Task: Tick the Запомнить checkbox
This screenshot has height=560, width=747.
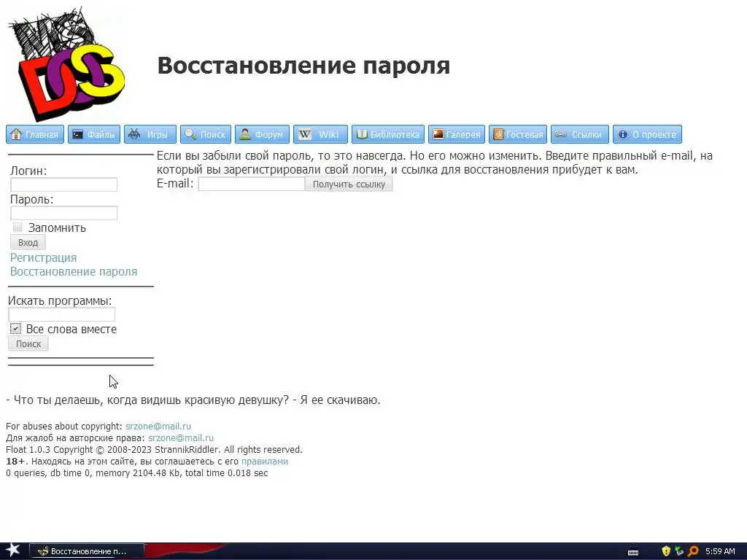Action: point(18,227)
